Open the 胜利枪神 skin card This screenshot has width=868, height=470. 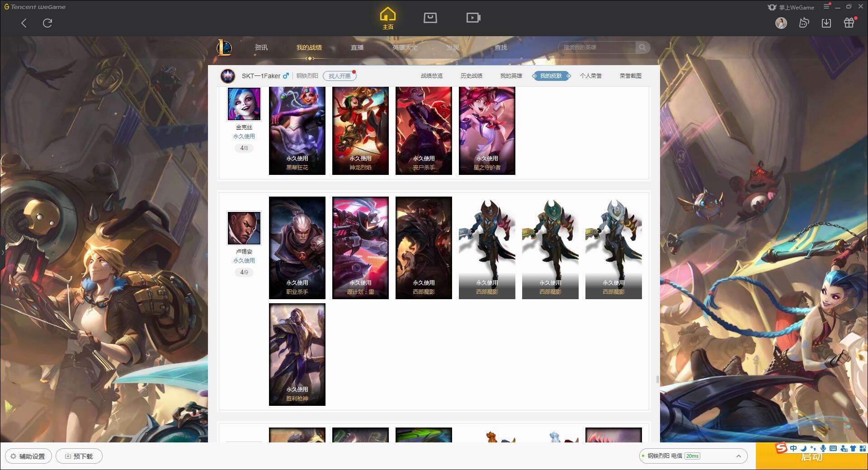pyautogui.click(x=297, y=354)
